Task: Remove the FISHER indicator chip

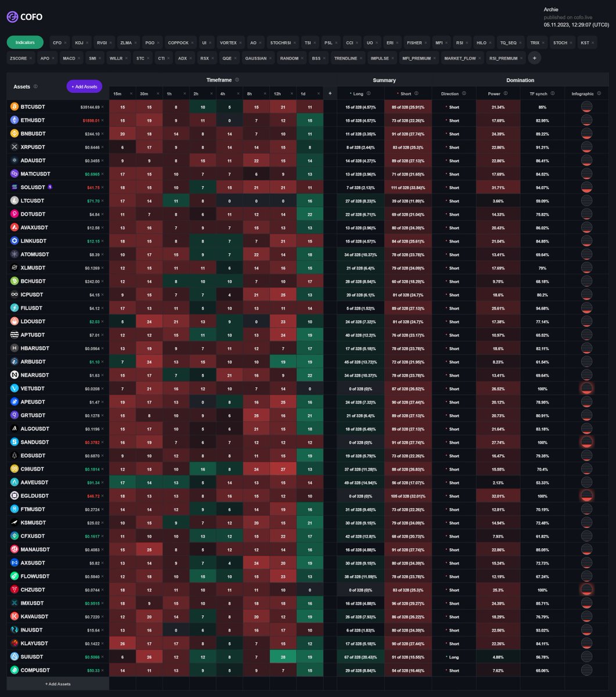Action: click(427, 43)
